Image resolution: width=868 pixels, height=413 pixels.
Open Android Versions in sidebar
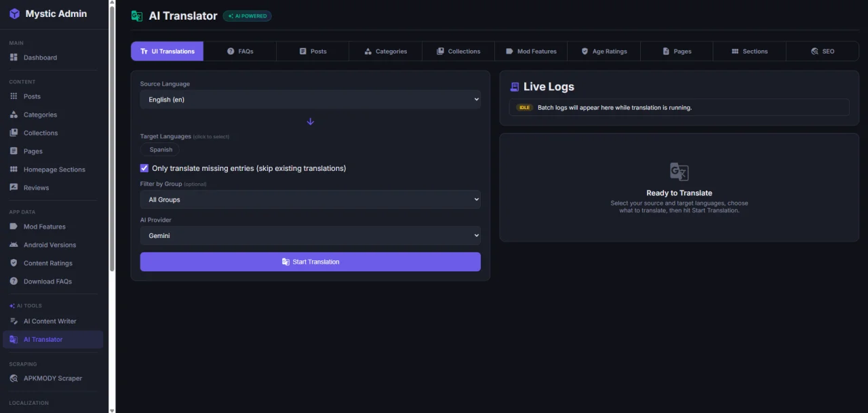tap(53, 245)
